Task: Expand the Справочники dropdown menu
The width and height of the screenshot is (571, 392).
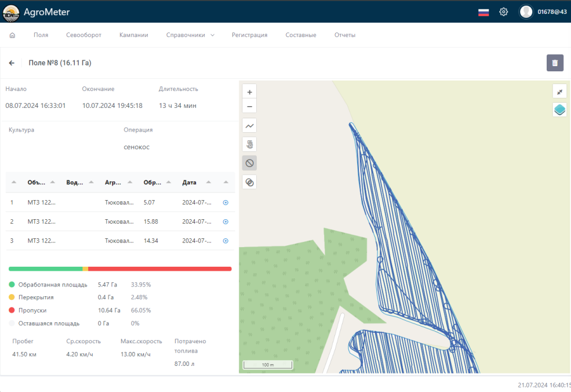Action: 190,35
